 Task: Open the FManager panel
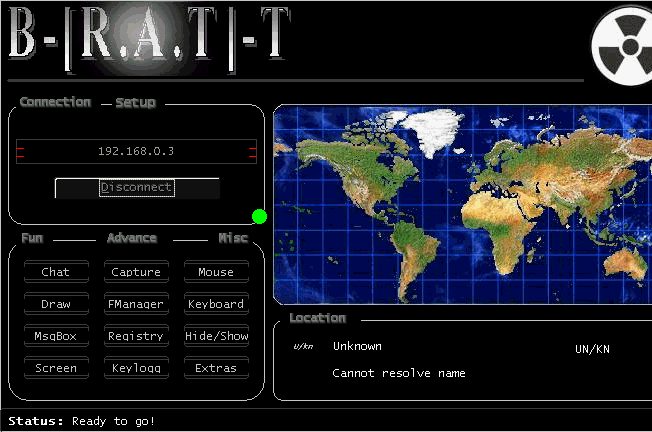tap(136, 304)
